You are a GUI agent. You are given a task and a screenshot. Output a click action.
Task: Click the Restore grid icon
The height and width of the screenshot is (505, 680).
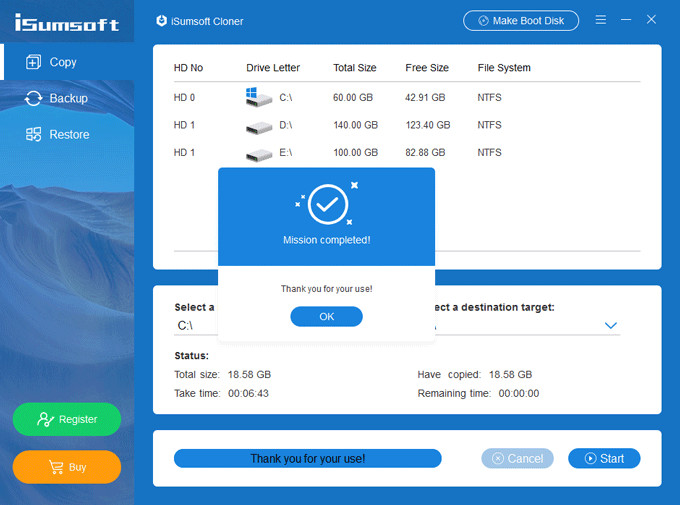(x=33, y=134)
